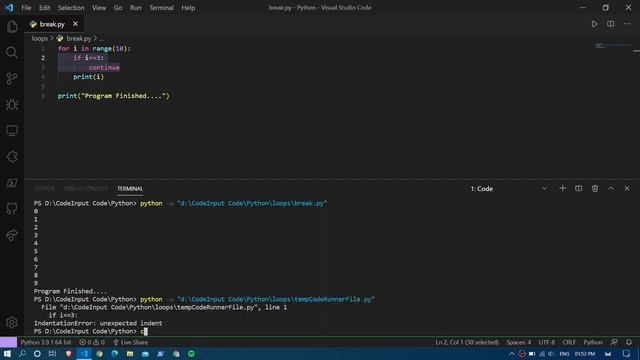Open the File menu
Viewport: 640px width, 360px height.
pos(26,8)
